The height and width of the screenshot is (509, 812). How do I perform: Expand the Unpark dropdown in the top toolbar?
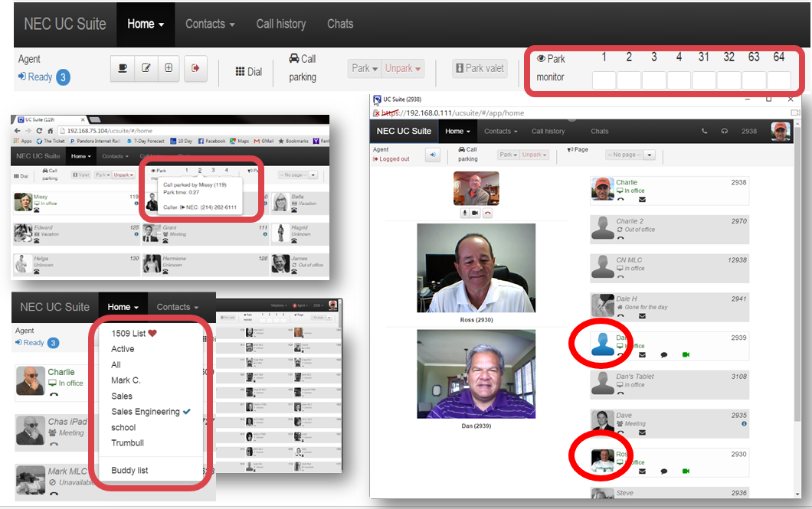403,68
